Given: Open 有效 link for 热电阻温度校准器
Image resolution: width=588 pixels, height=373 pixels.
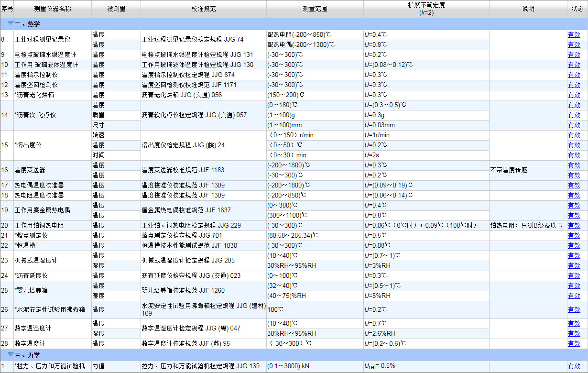Looking at the screenshot, I should 574,195.
